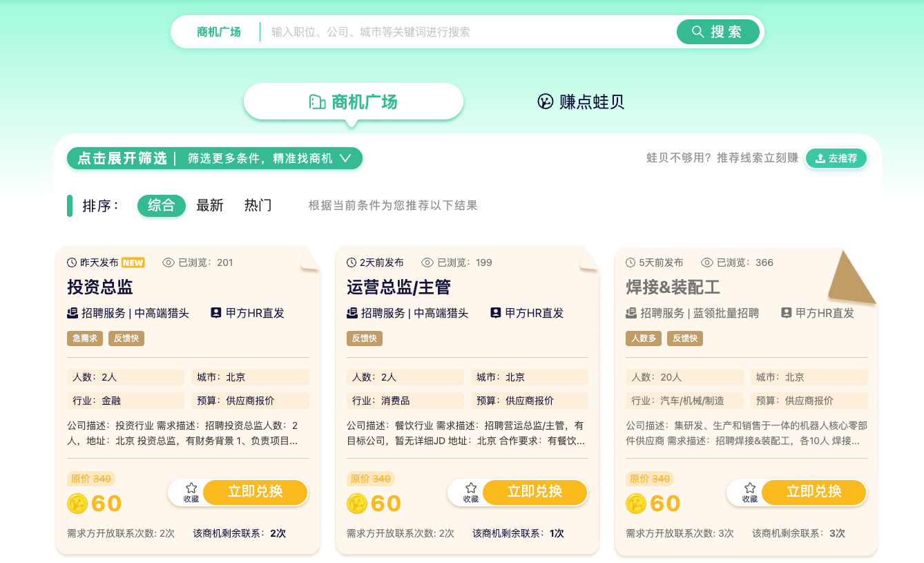The image size is (924, 563).
Task: Click 立即兑换 on the 焊接&装配工 card
Action: tap(814, 492)
